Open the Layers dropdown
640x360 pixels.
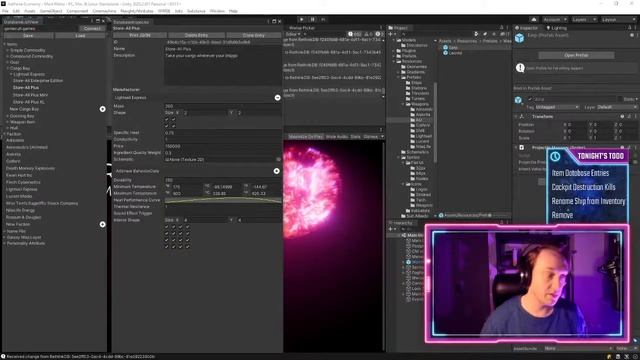pos(584,20)
